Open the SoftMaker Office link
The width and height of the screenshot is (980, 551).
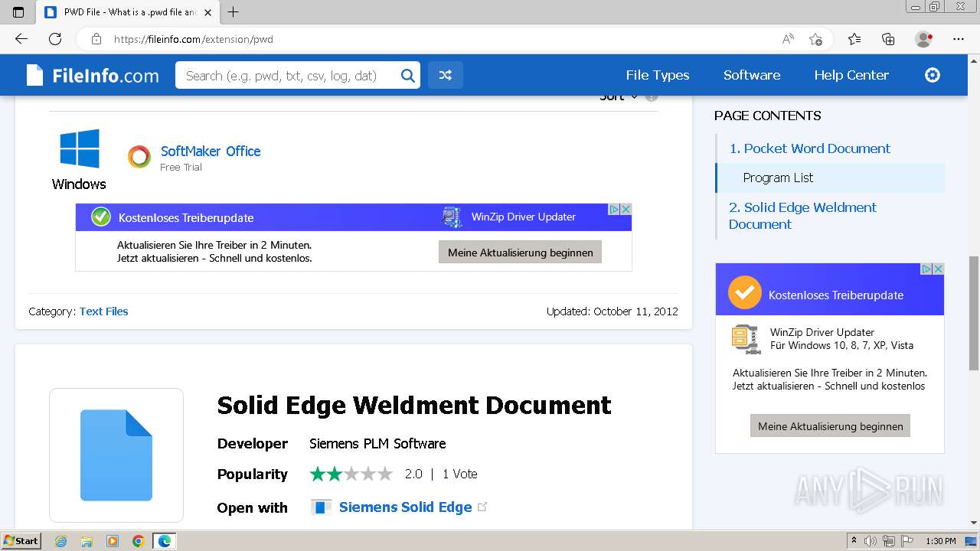(211, 151)
